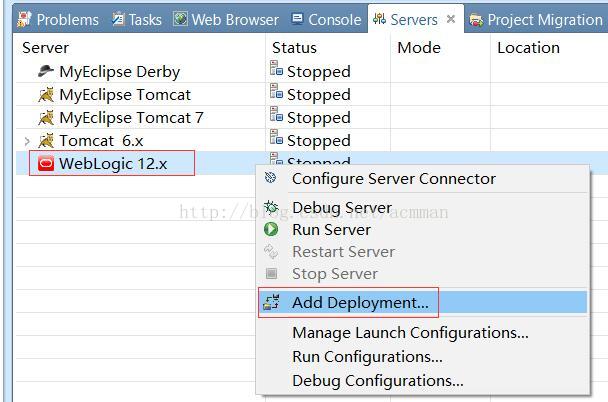Viewport: 608px width, 402px height.
Task: Open Debug Configurations... entry
Action: tap(423, 381)
